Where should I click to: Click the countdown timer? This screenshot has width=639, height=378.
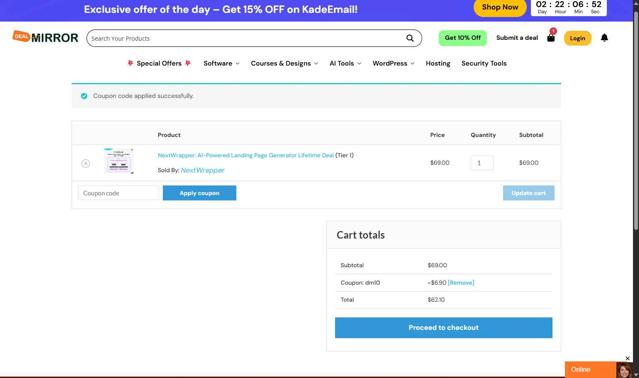pos(568,7)
